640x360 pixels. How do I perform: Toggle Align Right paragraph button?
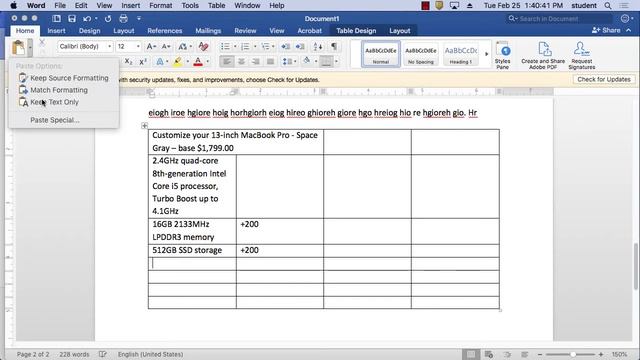pos(256,62)
